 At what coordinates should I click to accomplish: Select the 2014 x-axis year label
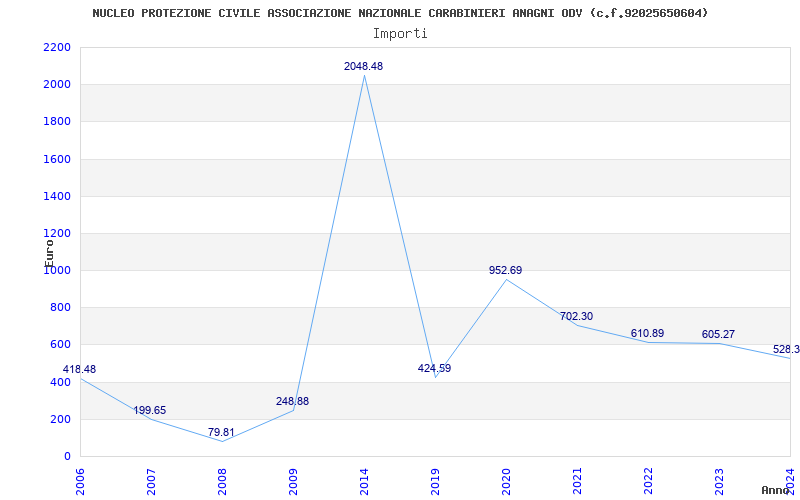pyautogui.click(x=364, y=482)
